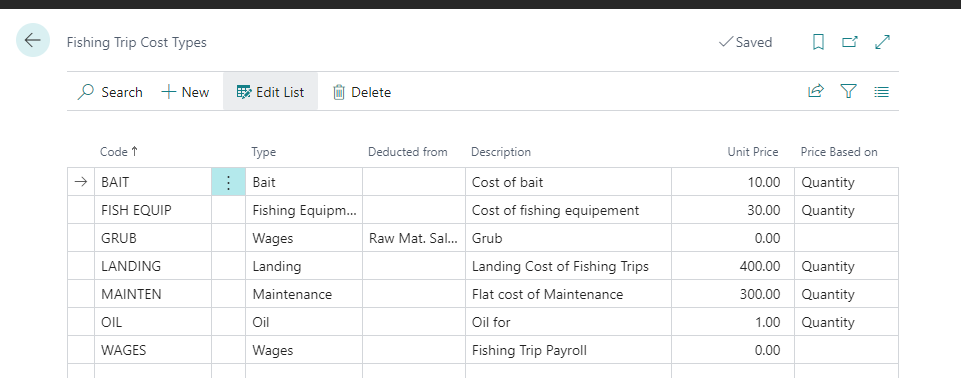
Task: Click the bookmark icon in header
Action: tap(818, 42)
